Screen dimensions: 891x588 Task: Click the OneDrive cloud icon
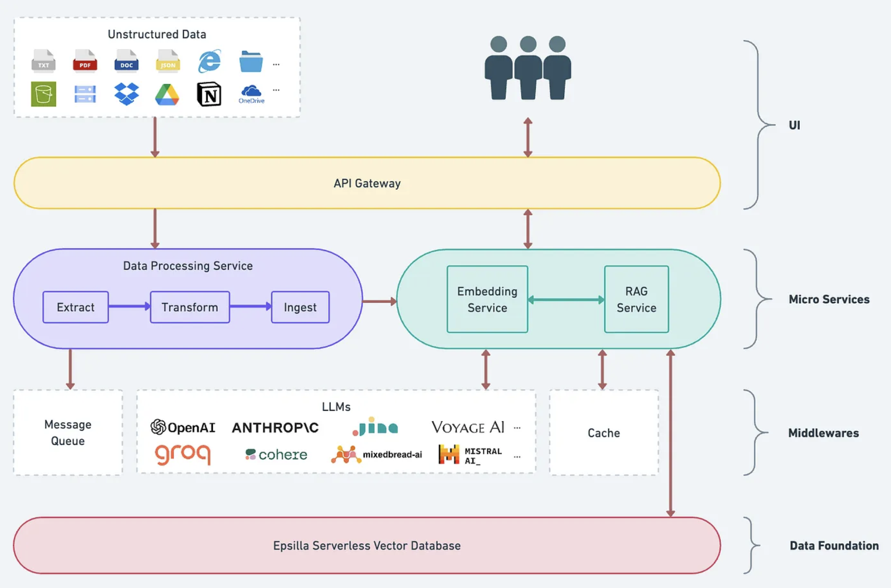251,92
